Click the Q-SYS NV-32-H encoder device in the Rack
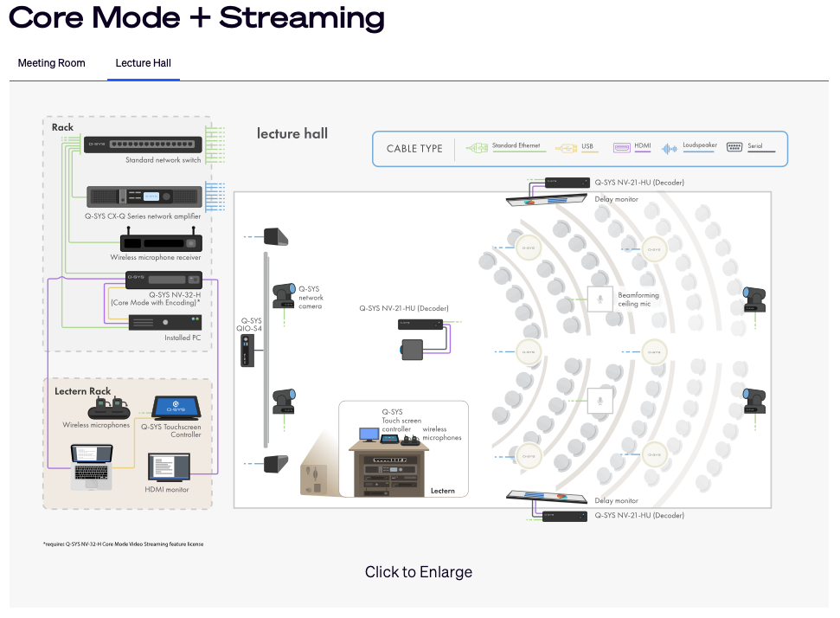This screenshot has height=618, width=840. point(164,280)
